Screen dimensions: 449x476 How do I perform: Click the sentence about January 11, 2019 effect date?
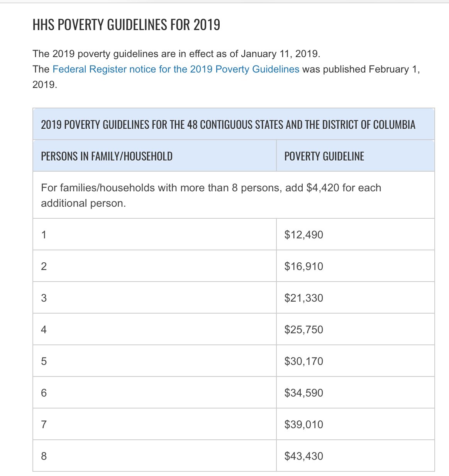176,54
